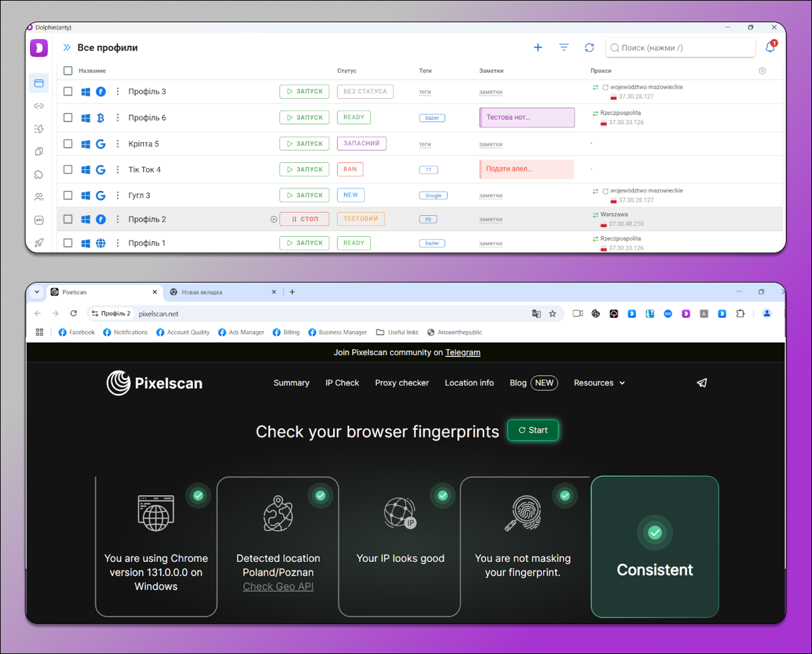Select the Тік Ток 4 profile checkbox
812x654 pixels.
[68, 169]
